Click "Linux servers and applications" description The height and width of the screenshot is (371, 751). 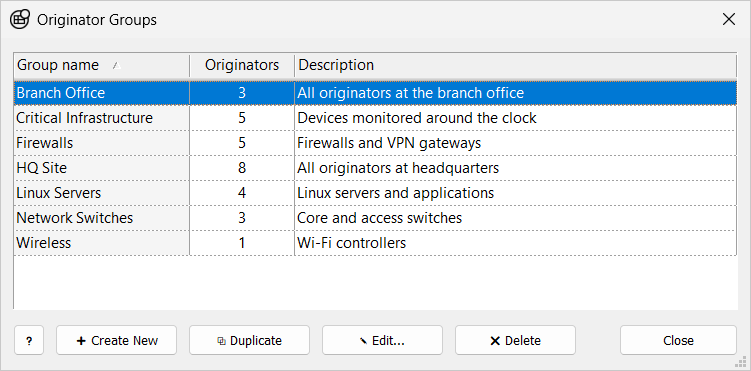pos(395,193)
